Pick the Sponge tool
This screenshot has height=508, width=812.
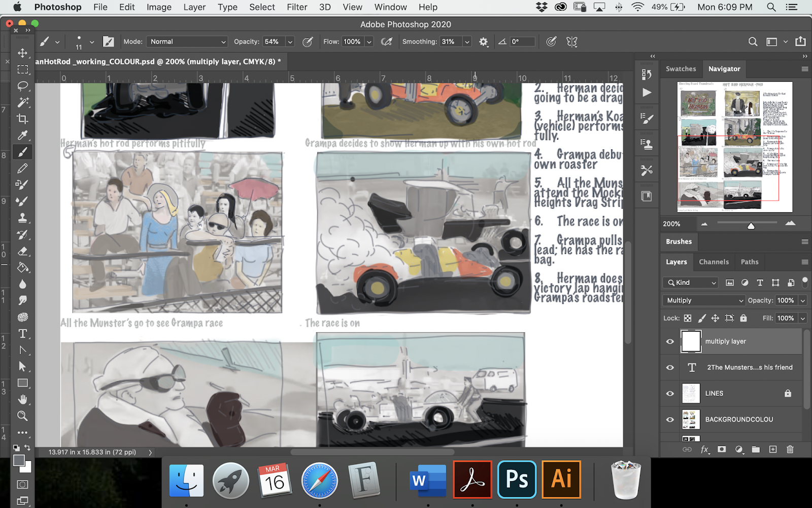(23, 317)
